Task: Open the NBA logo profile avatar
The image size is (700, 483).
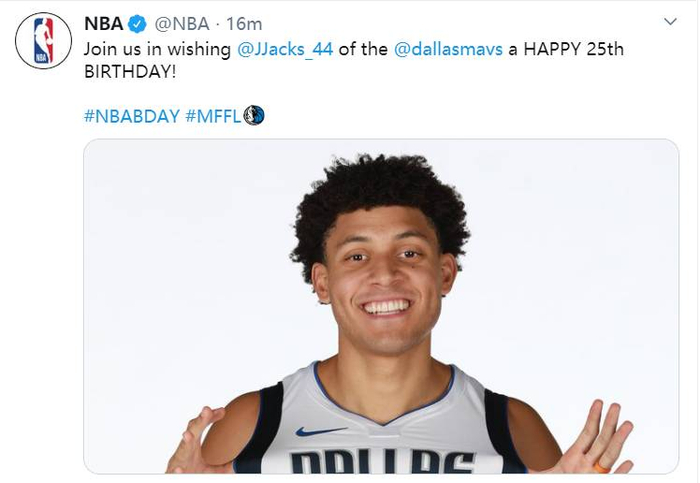Action: (x=43, y=41)
